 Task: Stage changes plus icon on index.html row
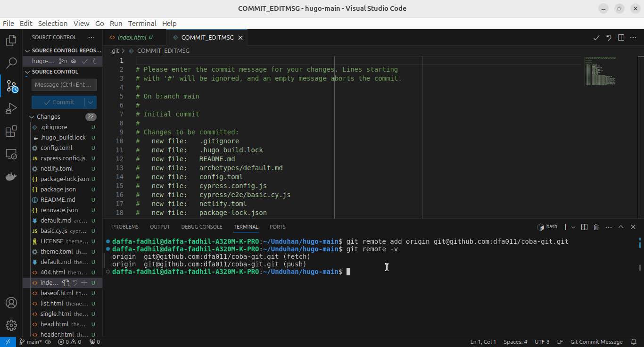tap(84, 283)
